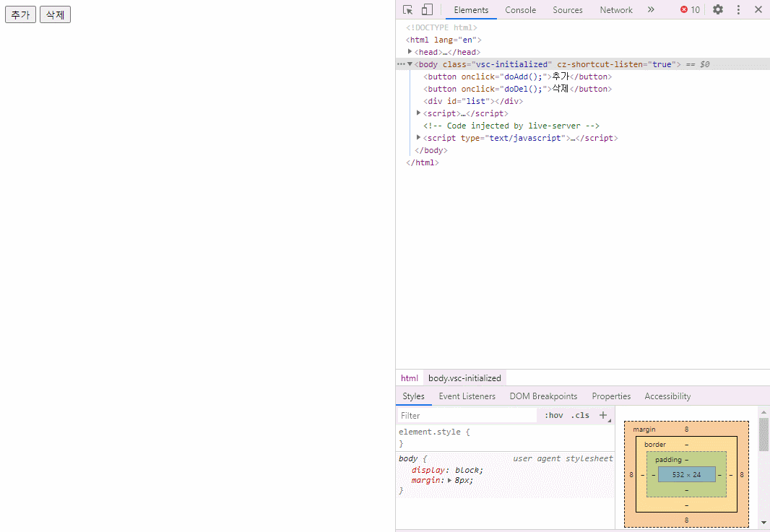Screen dimensions: 770x532
Task: Select body.vsc-initialized breadcrumb
Action: (x=464, y=378)
